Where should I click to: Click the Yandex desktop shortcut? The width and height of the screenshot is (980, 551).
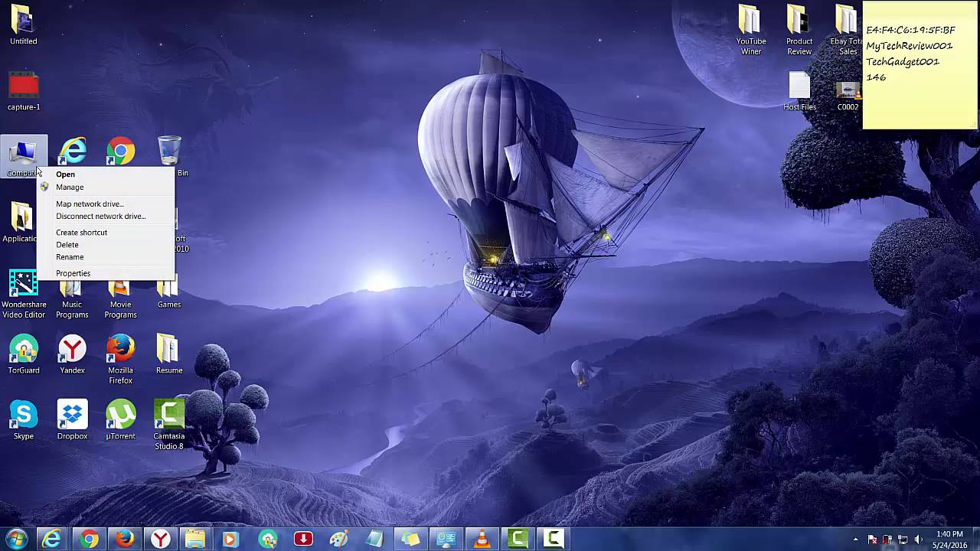(x=72, y=354)
